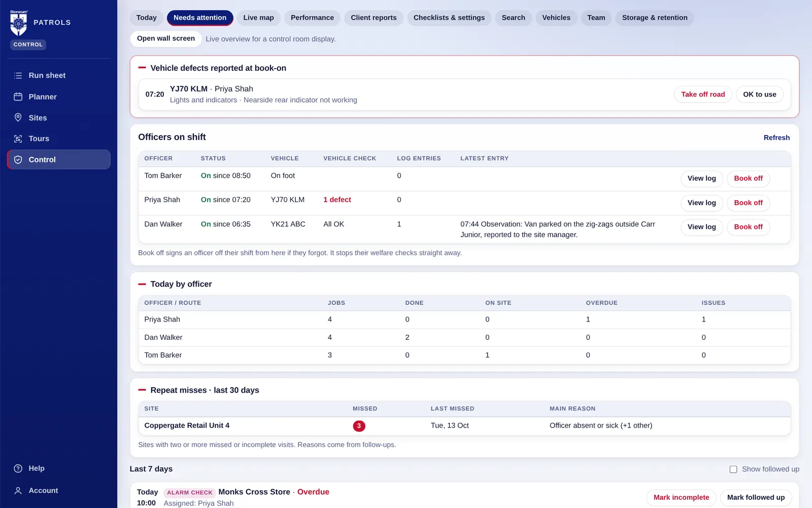Click the CONTROL badge under the logo

pyautogui.click(x=28, y=45)
